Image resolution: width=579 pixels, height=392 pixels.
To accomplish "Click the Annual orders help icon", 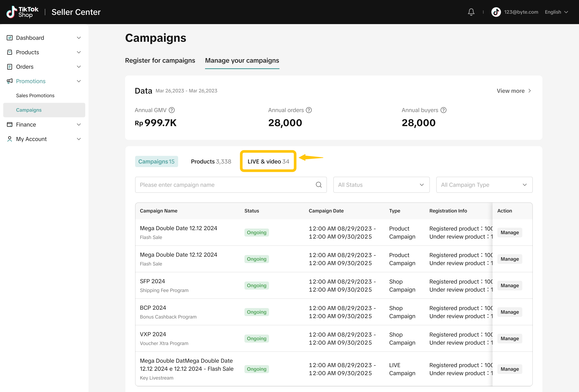I will (x=309, y=110).
